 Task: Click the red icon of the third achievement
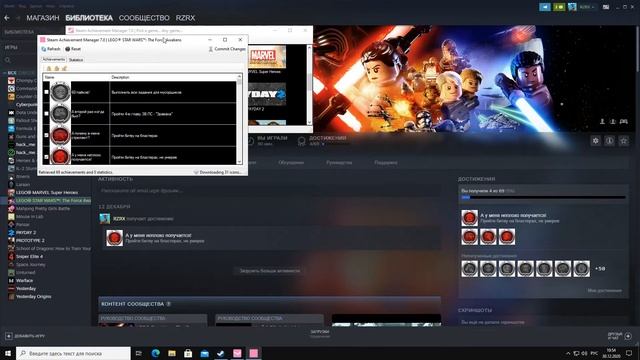click(x=60, y=135)
